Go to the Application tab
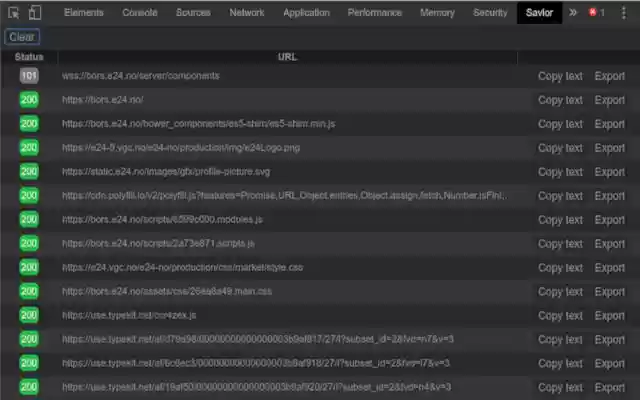Screen dimensions: 640x400 307,13
